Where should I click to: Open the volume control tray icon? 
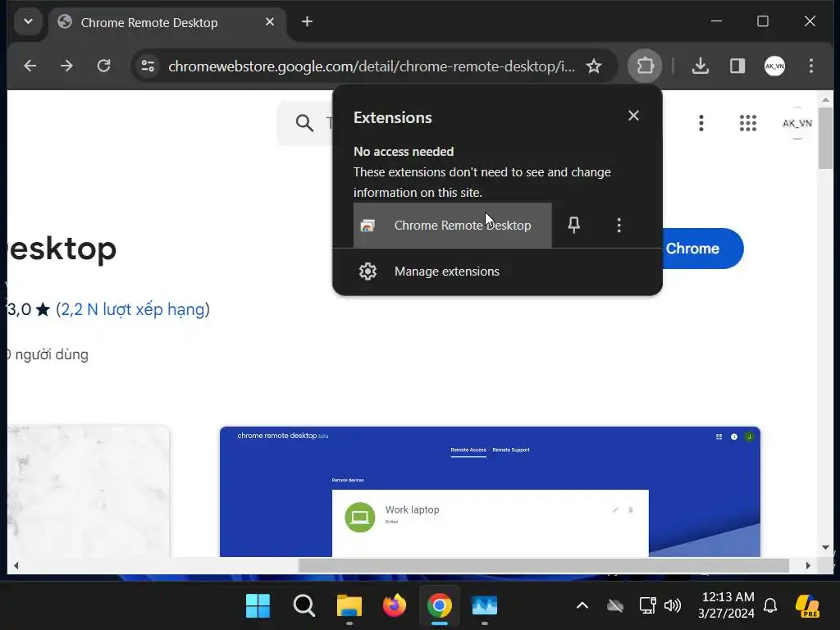tap(673, 606)
